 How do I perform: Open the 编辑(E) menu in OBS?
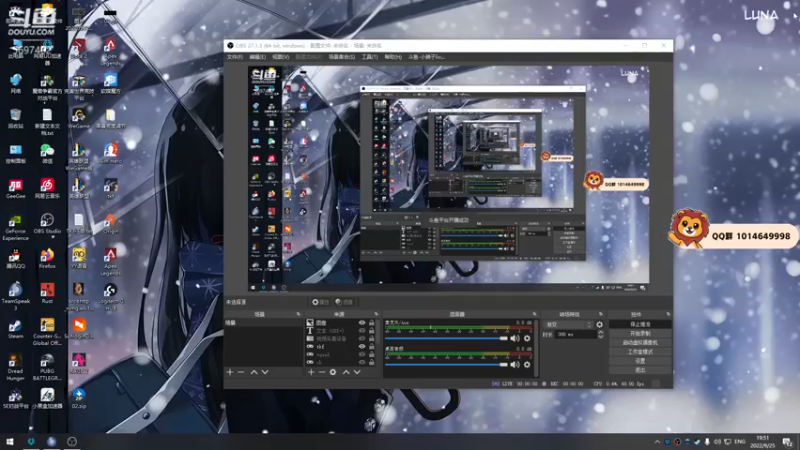point(257,57)
